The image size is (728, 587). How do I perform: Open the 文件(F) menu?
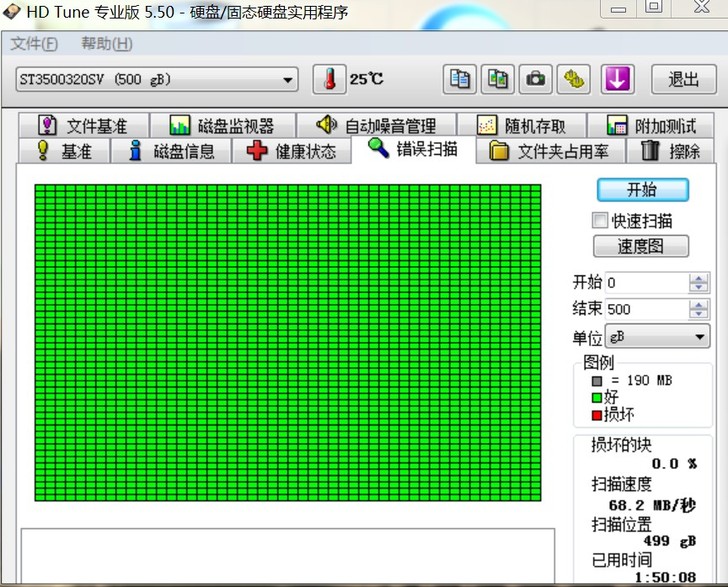tap(34, 44)
